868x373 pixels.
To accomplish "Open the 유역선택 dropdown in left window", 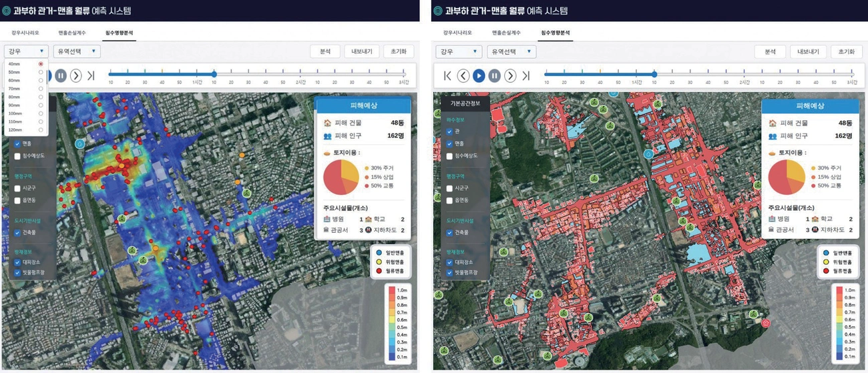I will pyautogui.click(x=77, y=51).
